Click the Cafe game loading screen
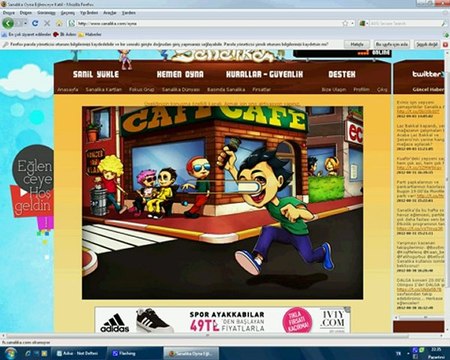Image resolution: width=450 pixels, height=360 pixels. [222, 202]
